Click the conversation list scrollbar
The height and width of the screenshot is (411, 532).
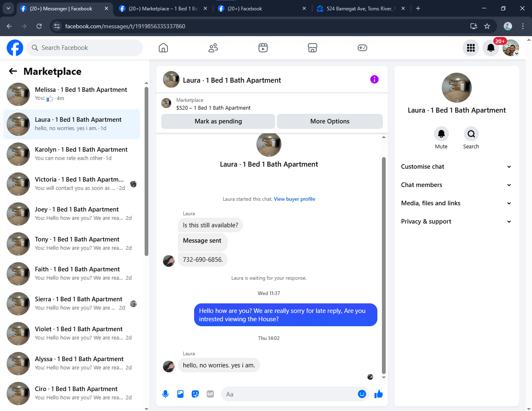(x=146, y=171)
